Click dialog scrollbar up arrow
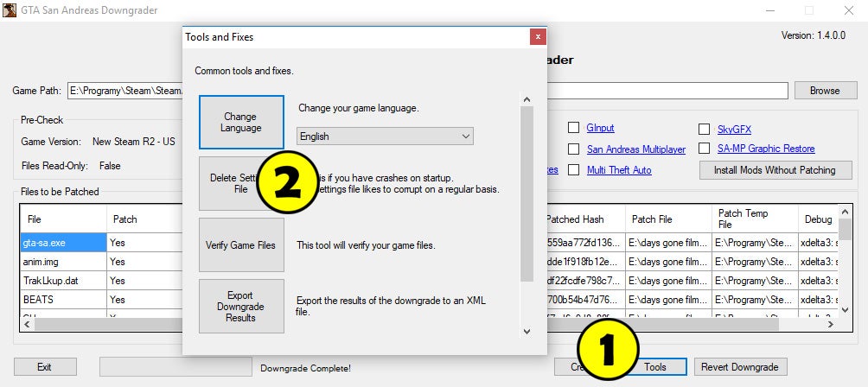Screen dimensions: 868x387 (x=527, y=100)
